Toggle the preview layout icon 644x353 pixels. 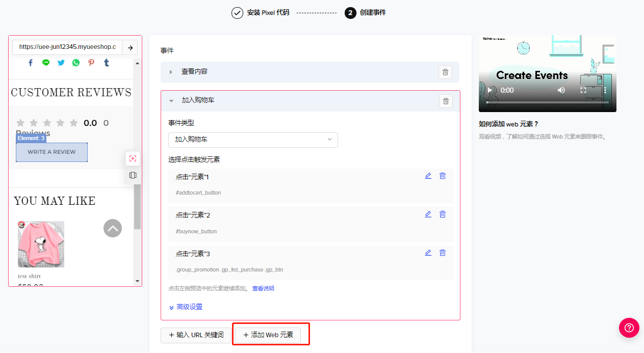[133, 175]
